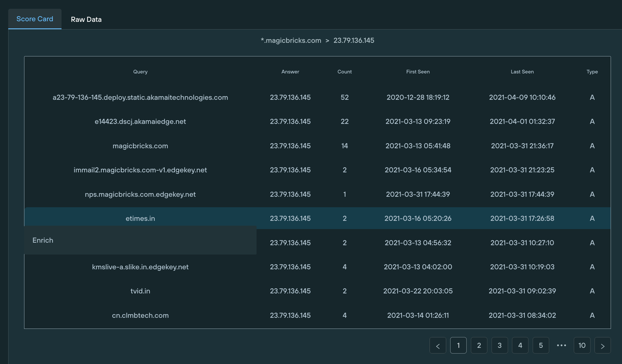Screen dimensions: 622x364
Task: Click the Query column header
Action: 140,72
